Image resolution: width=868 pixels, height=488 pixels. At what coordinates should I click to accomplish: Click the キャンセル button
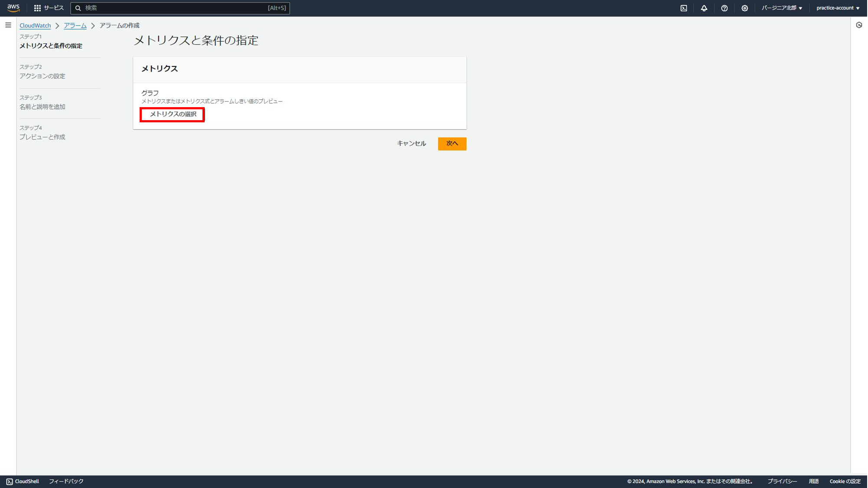pos(411,144)
